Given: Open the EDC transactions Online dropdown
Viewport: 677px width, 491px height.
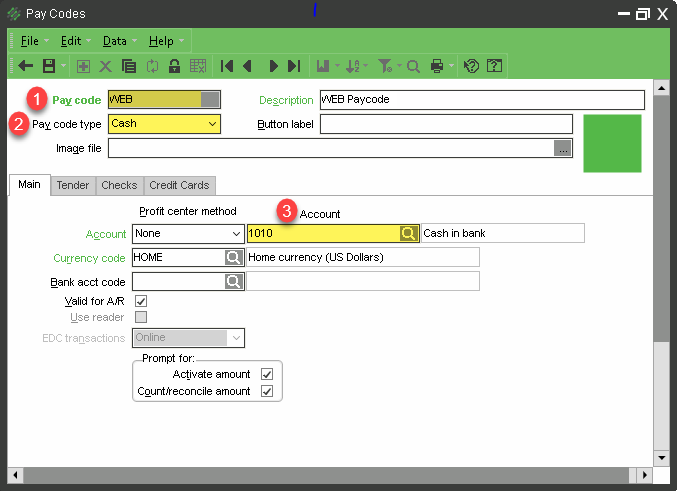Looking at the screenshot, I should (188, 338).
